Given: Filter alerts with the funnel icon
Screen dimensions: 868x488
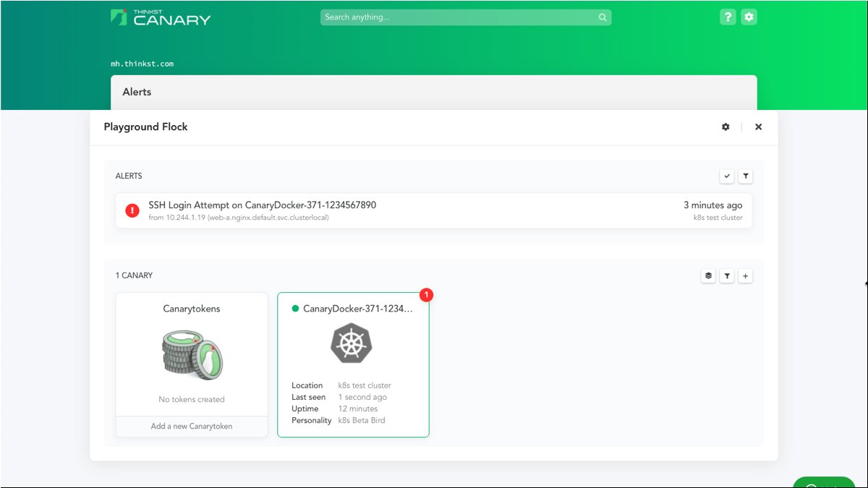Looking at the screenshot, I should (x=745, y=176).
